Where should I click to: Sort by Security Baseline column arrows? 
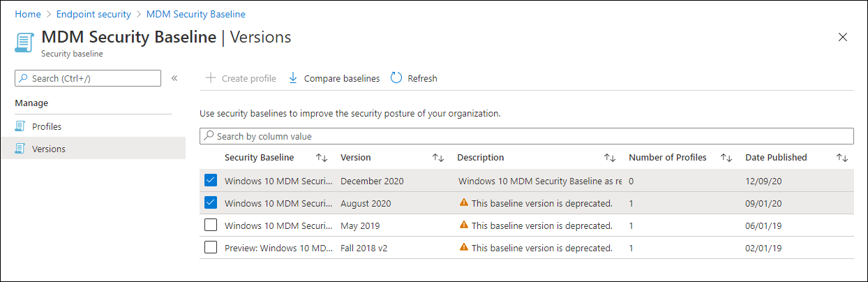322,158
